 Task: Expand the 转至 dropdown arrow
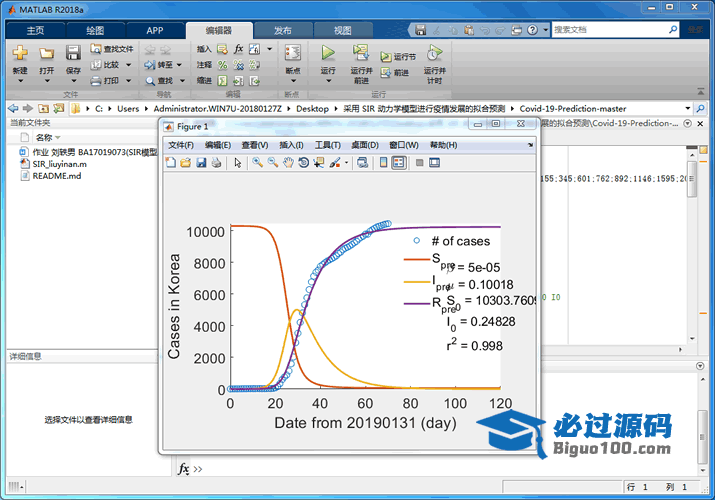click(x=179, y=65)
